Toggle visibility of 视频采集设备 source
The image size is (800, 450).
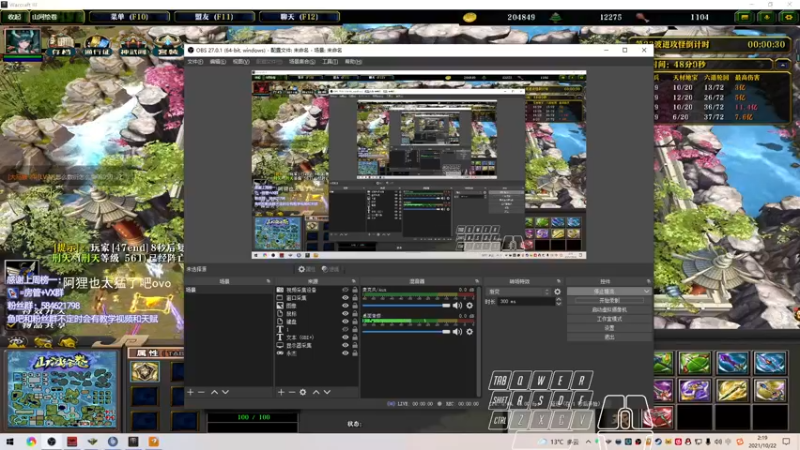click(x=345, y=290)
